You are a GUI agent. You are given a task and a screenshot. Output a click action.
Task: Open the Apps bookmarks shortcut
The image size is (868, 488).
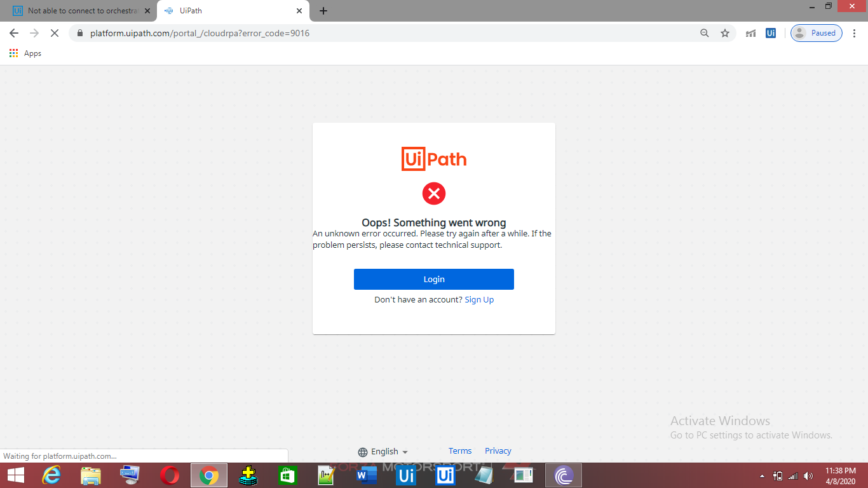pyautogui.click(x=25, y=53)
